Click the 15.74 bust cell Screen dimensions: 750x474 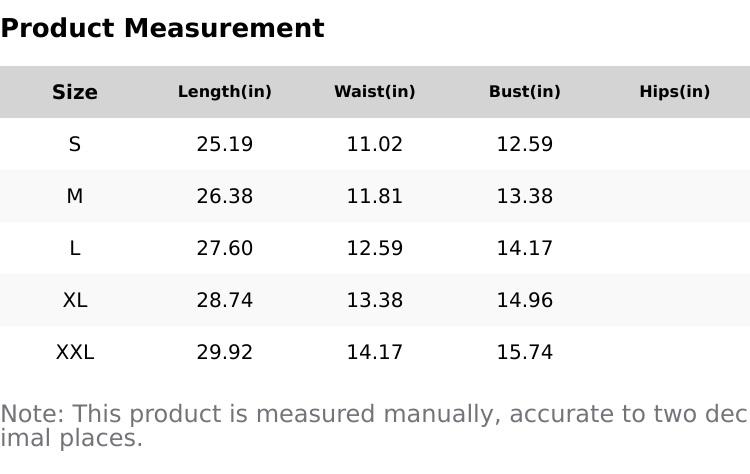coord(525,352)
